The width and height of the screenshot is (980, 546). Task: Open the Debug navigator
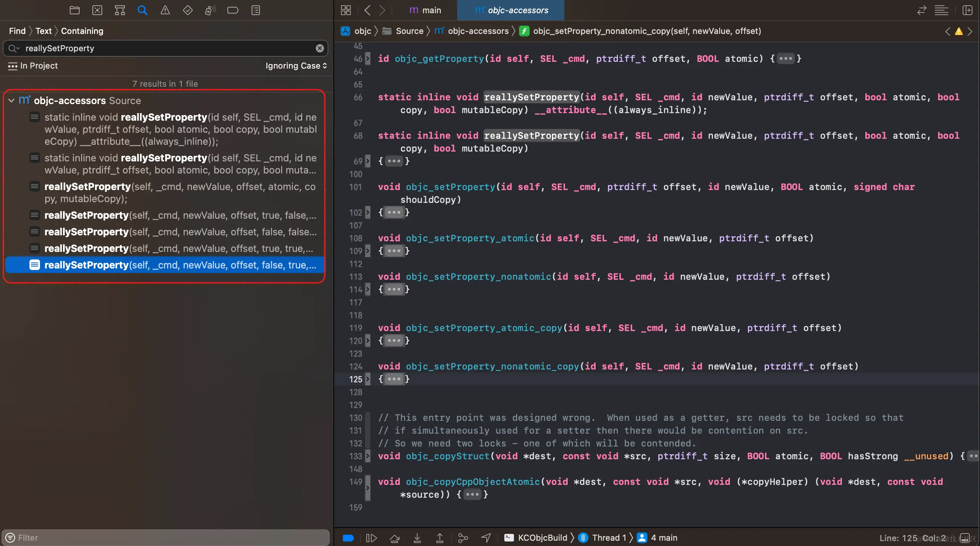(210, 10)
